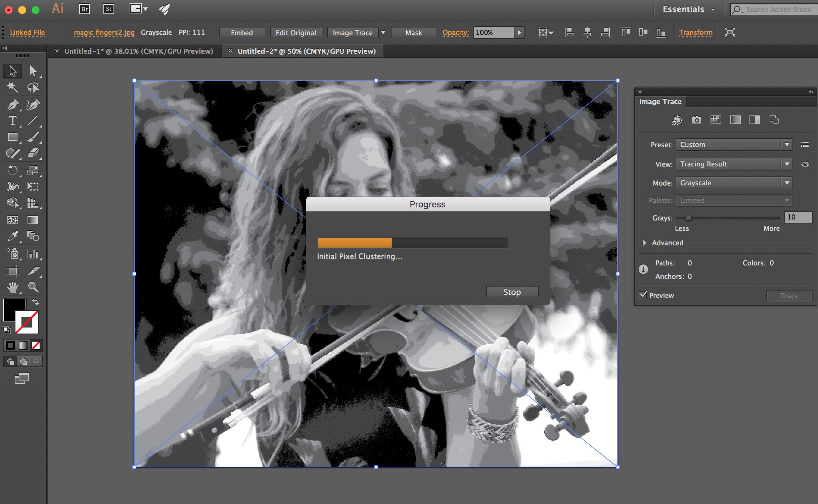Open the Preset dropdown showing Custom
This screenshot has width=818, height=504.
pos(734,145)
